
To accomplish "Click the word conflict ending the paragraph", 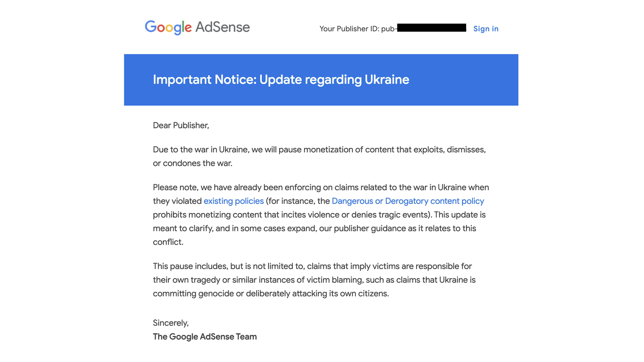I will (168, 242).
